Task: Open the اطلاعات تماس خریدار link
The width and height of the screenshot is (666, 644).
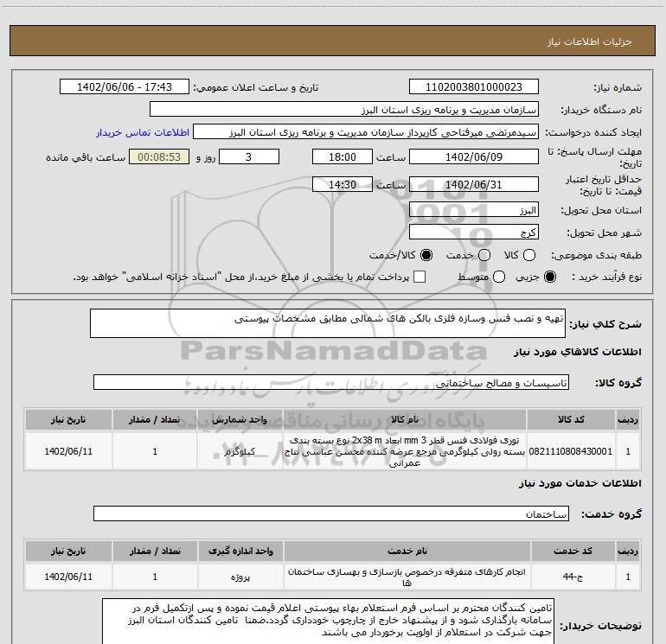Action: 143,132
